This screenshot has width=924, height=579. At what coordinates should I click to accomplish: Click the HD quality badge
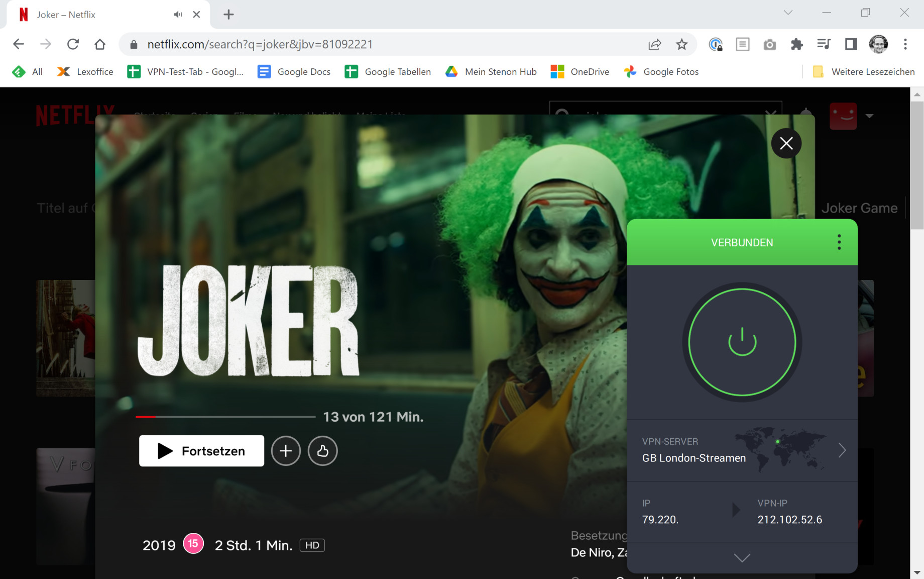[x=312, y=545]
